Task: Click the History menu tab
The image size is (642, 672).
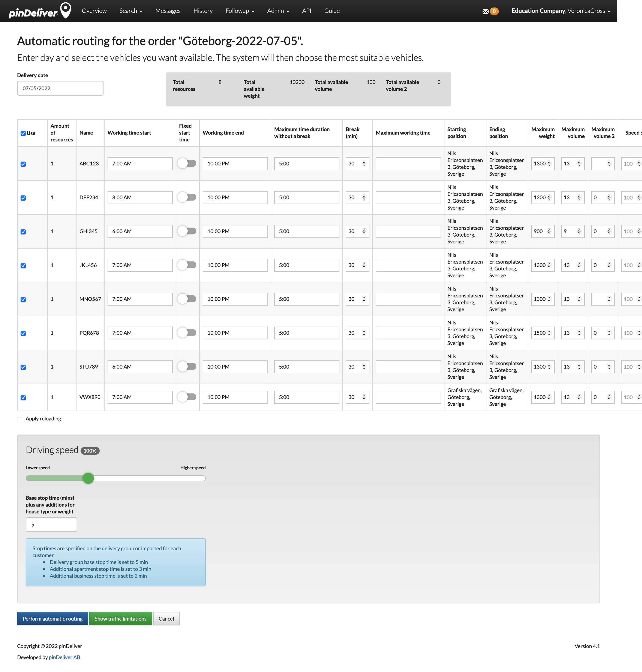Action: pos(203,10)
